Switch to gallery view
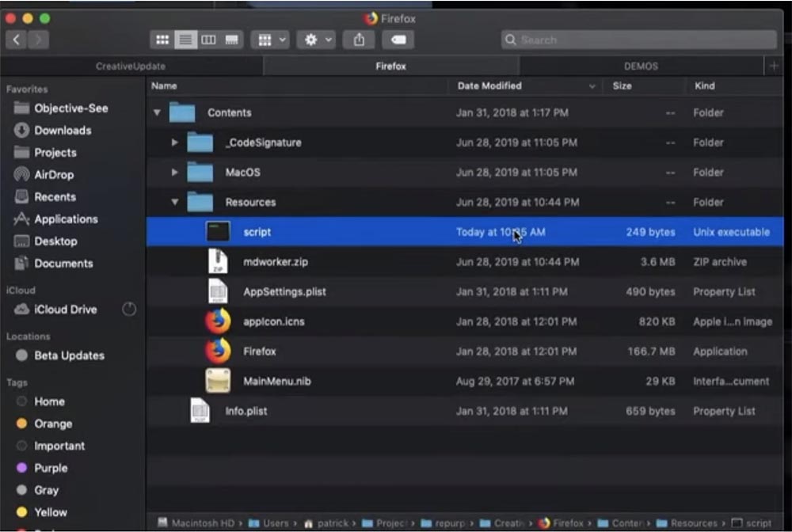This screenshot has width=792, height=532. (x=232, y=40)
